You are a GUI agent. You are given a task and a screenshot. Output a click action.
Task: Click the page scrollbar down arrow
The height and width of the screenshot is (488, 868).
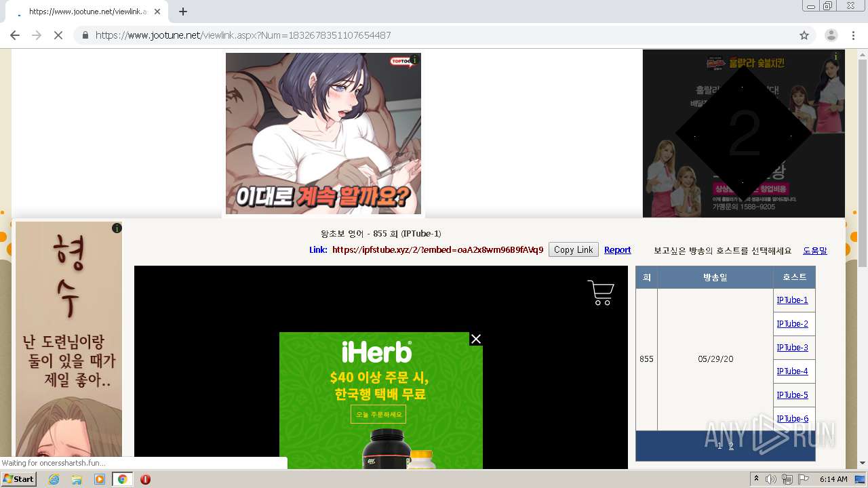point(863,463)
